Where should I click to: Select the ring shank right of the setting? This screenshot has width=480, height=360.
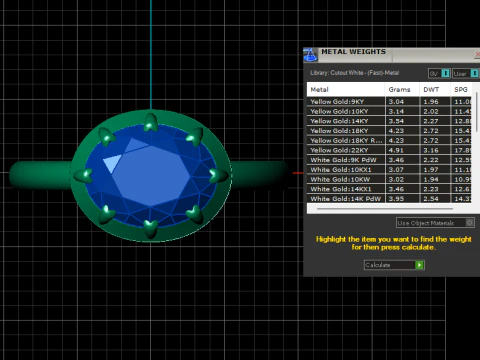pyautogui.click(x=259, y=175)
